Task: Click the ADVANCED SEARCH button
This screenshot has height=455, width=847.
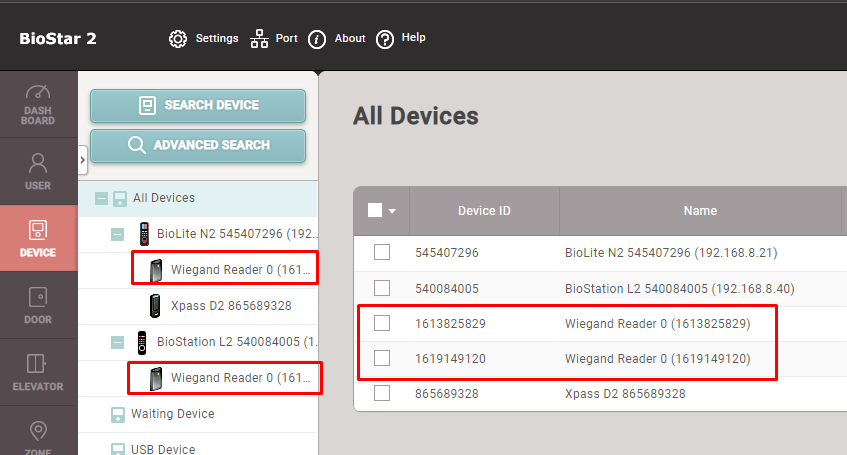Action: click(x=198, y=145)
